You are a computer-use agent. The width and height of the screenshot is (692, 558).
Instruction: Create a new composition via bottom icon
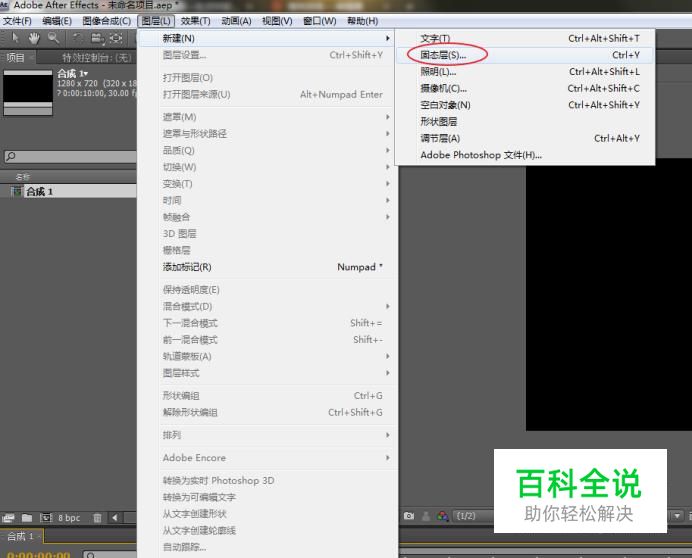pos(46,517)
